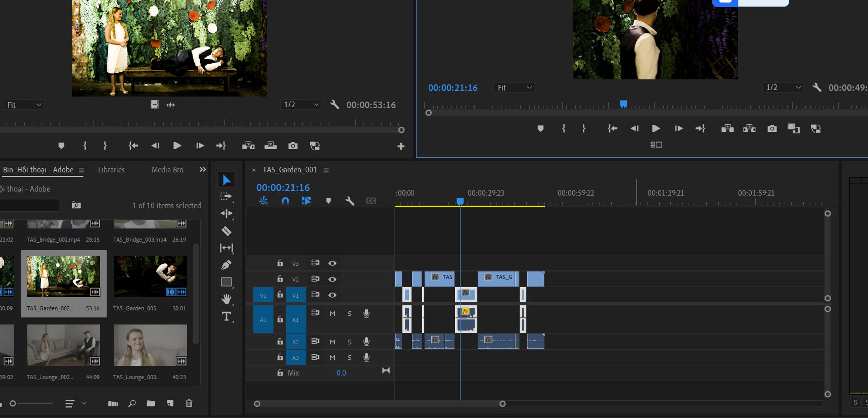The width and height of the screenshot is (868, 418).
Task: Toggle Snap in timeline
Action: (286, 201)
